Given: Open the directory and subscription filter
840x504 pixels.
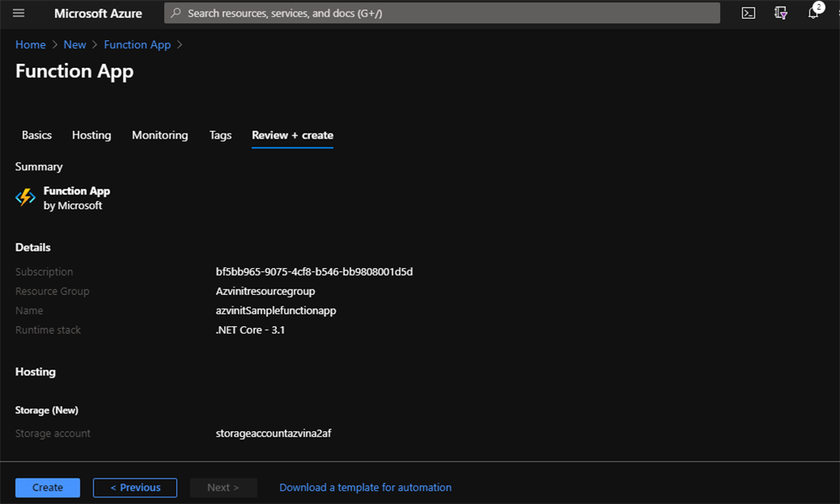Looking at the screenshot, I should pyautogui.click(x=780, y=12).
